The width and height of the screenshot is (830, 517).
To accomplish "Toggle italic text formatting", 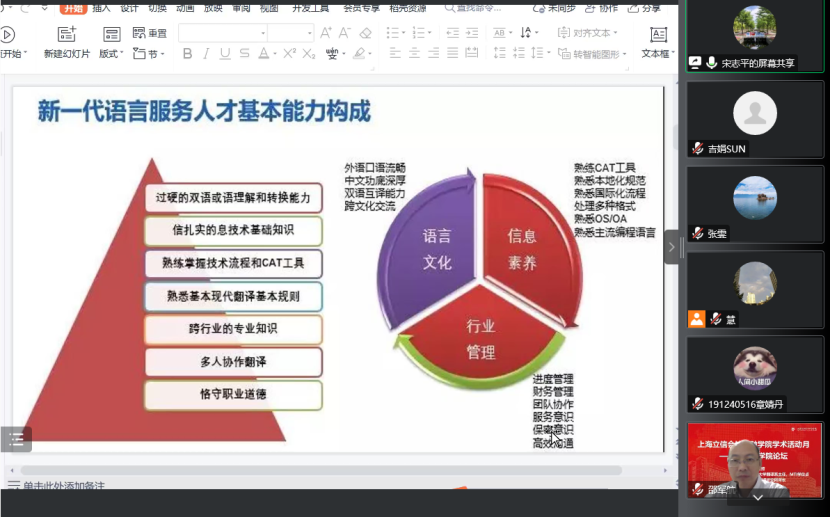I will 206,54.
